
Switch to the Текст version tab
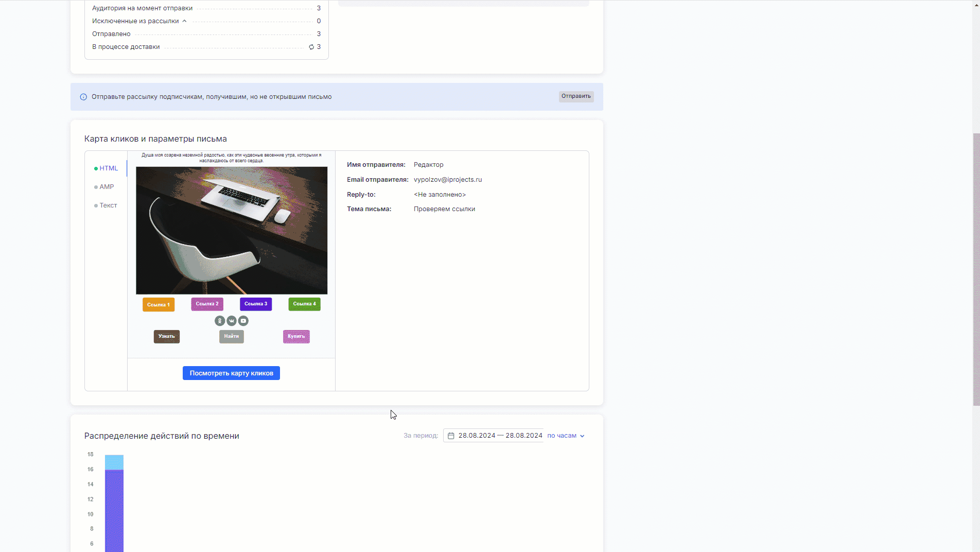[x=108, y=205]
